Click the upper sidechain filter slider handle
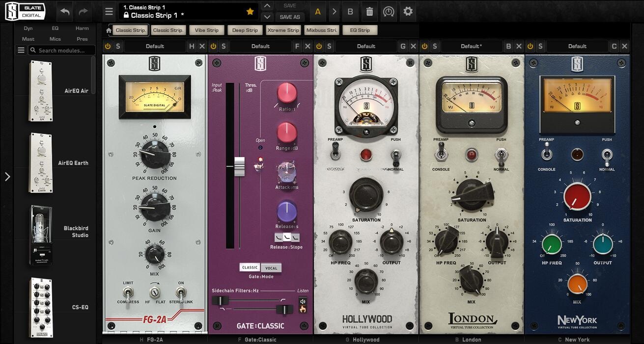 coord(221,300)
